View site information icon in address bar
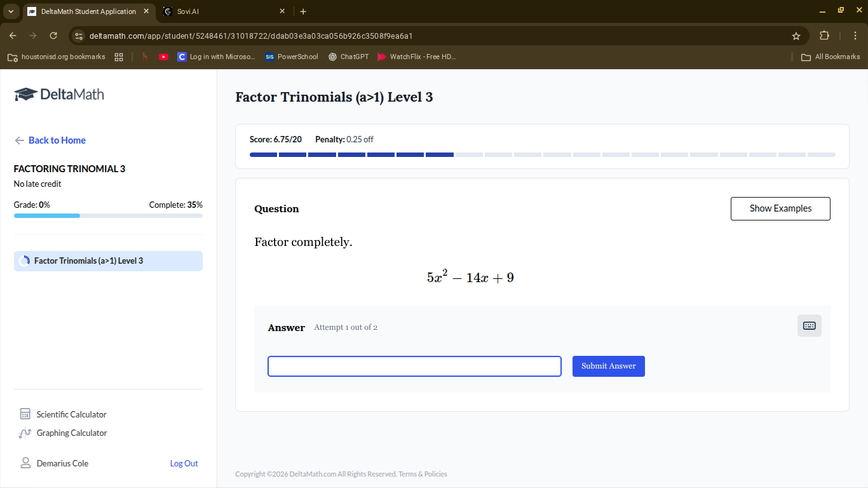This screenshot has width=868, height=488. coord(78,36)
